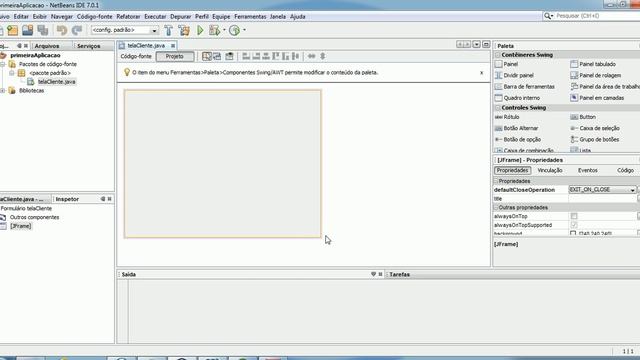
Task: Select the Botão de opção palette component
Action: click(x=518, y=140)
